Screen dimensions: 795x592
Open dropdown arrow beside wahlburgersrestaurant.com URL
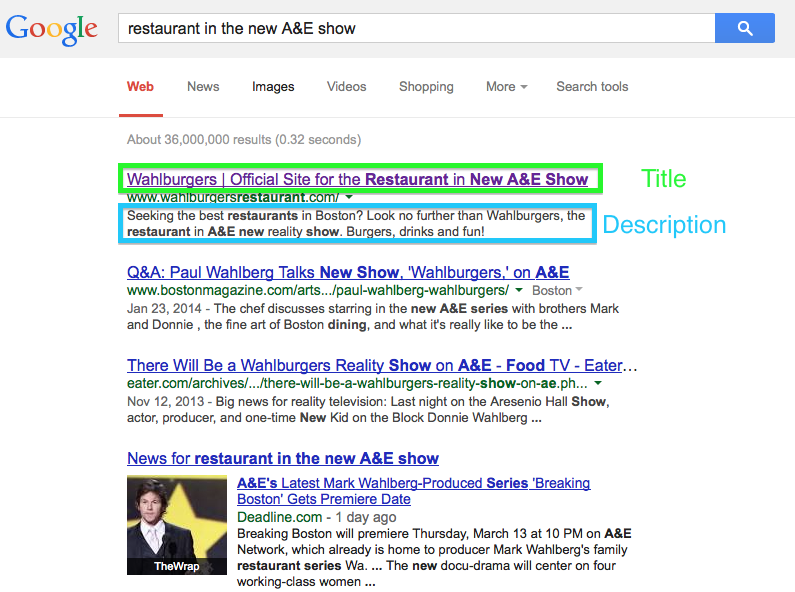click(349, 197)
